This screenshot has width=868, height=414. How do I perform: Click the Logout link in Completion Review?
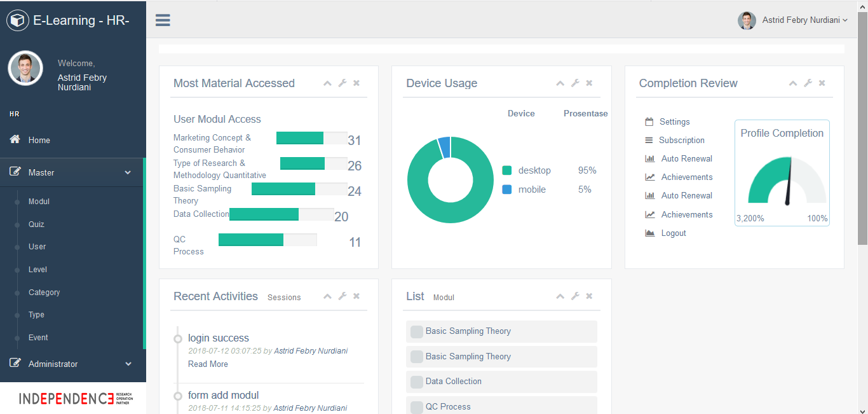[673, 233]
